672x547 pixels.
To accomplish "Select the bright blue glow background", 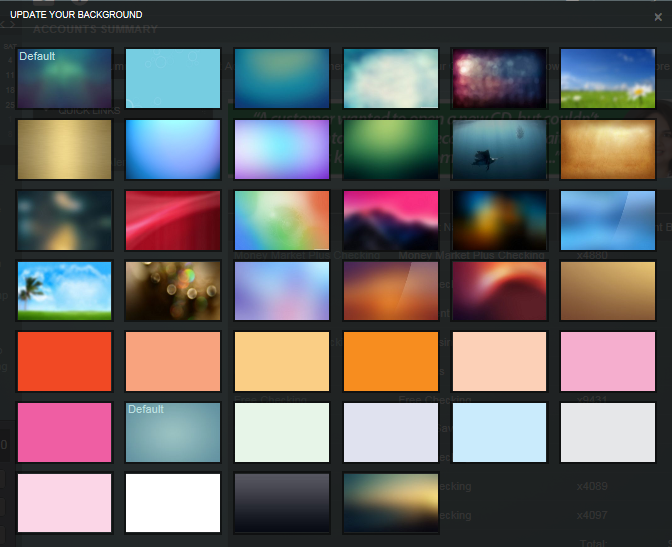I will click(x=173, y=149).
